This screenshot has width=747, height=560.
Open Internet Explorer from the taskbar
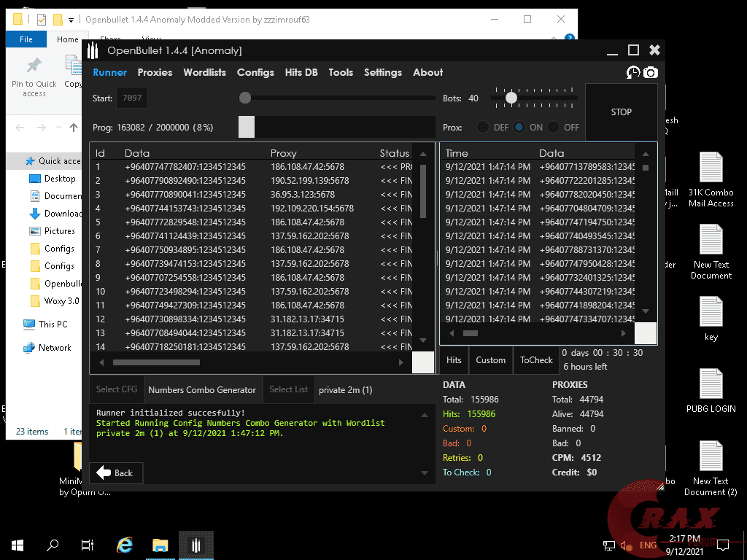pos(125,545)
